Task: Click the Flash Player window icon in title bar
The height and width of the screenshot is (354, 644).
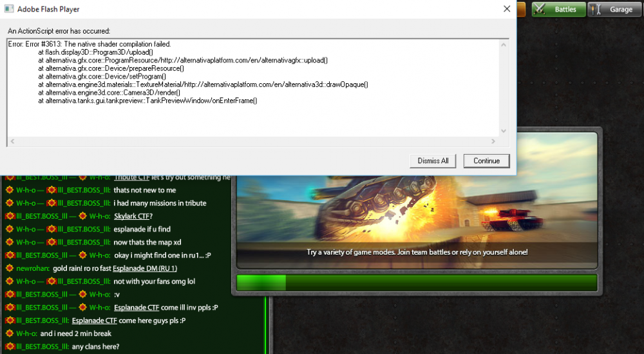Action: click(x=8, y=10)
